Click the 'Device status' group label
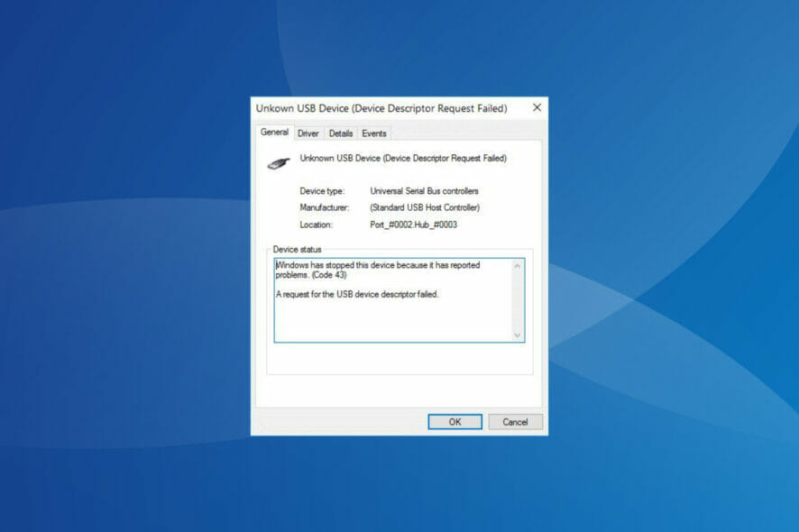 click(x=297, y=249)
